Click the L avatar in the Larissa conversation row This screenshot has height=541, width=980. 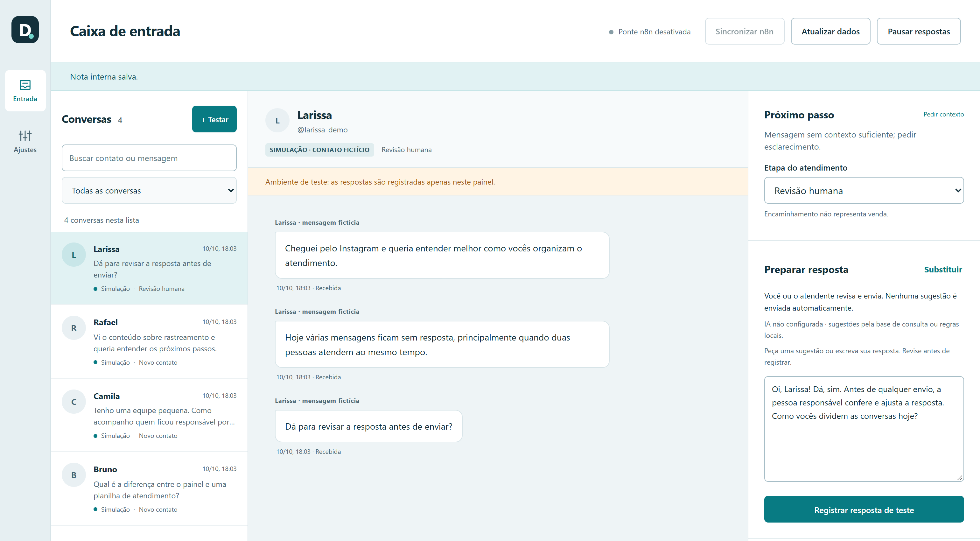(74, 255)
